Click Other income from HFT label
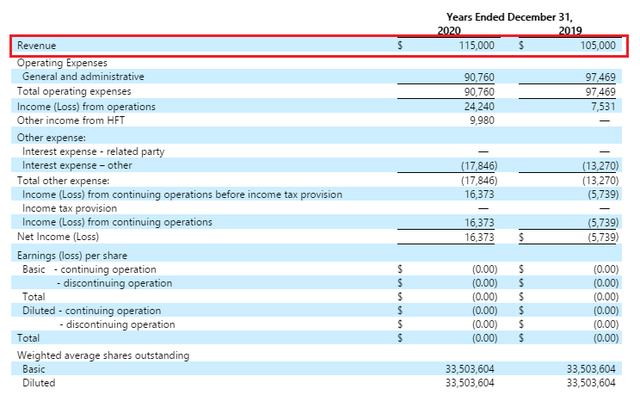Image resolution: width=640 pixels, height=395 pixels. [x=71, y=120]
